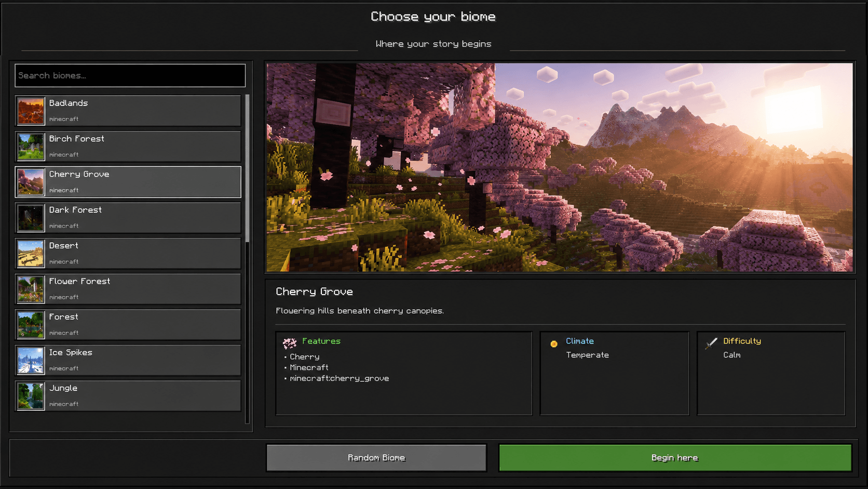Select the Dark Forest biome name

(x=75, y=210)
